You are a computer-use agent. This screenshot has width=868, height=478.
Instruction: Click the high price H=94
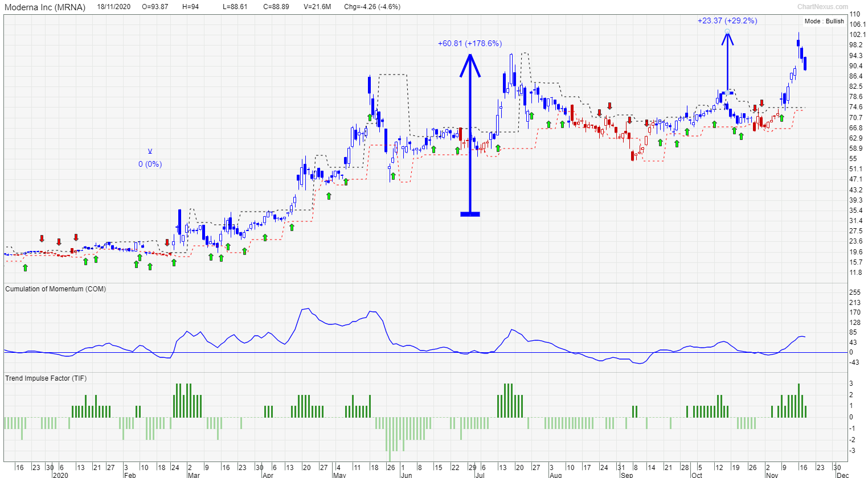coord(191,7)
